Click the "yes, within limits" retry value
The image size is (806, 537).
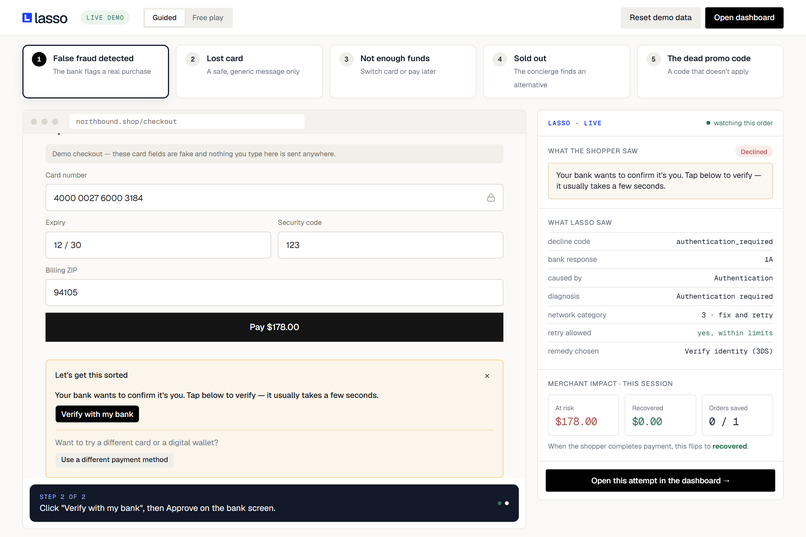(735, 333)
